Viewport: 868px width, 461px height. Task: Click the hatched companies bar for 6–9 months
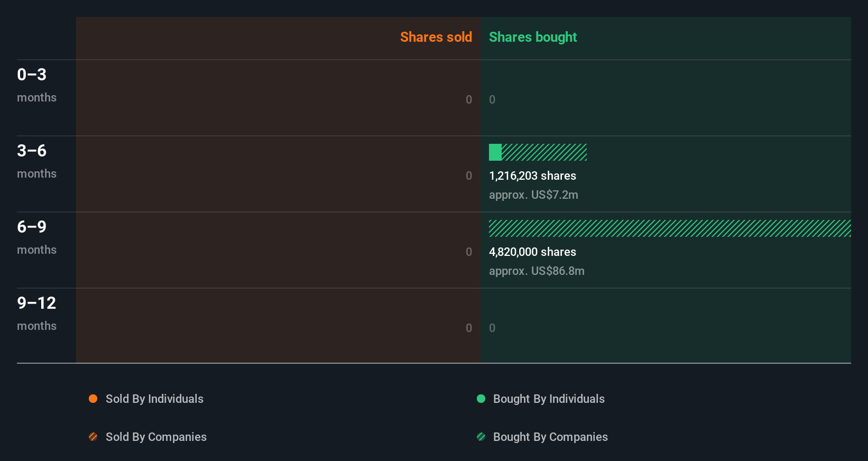[x=670, y=228]
